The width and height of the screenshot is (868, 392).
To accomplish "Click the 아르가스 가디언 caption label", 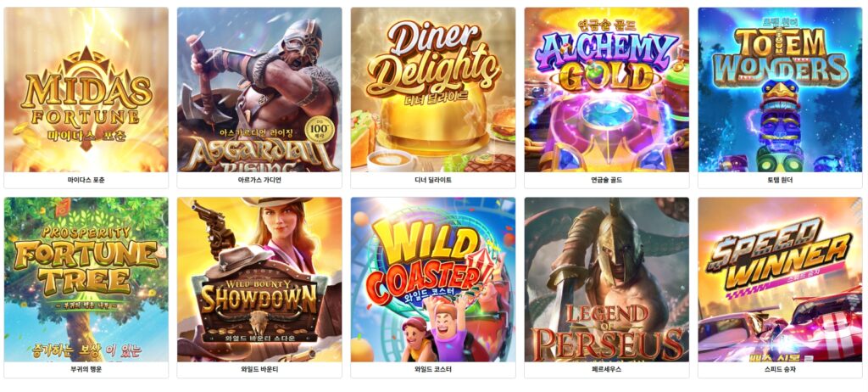I will pos(259,180).
